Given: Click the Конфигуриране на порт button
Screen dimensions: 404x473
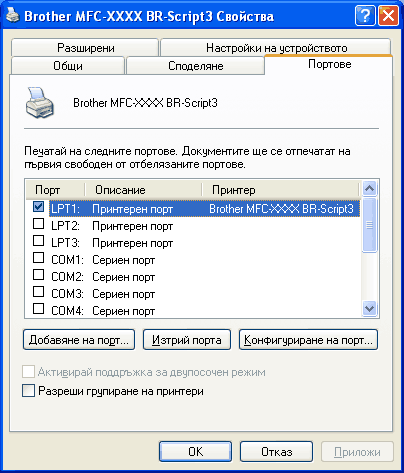Looking at the screenshot, I should click(308, 340).
